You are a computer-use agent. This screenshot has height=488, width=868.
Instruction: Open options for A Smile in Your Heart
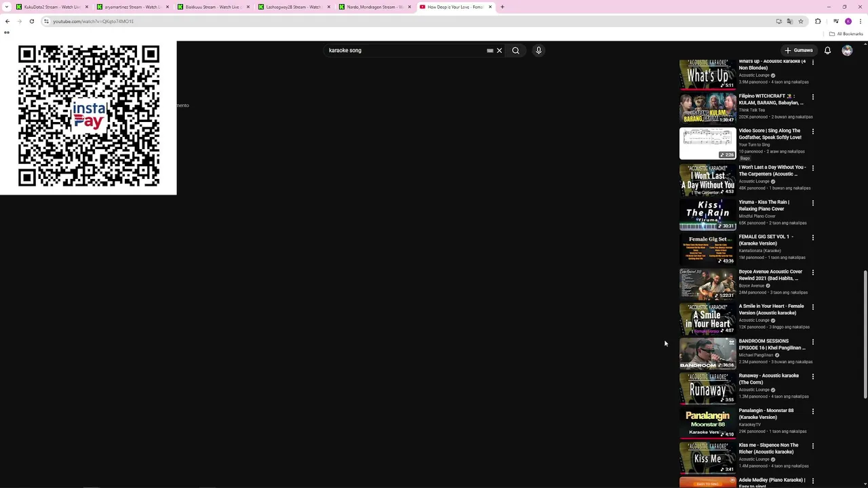coord(812,307)
